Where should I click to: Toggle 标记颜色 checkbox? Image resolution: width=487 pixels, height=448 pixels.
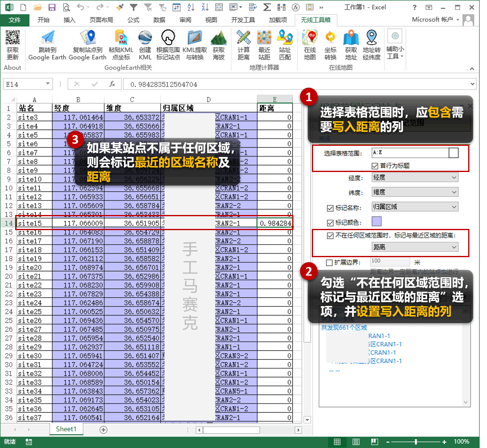tap(330, 223)
